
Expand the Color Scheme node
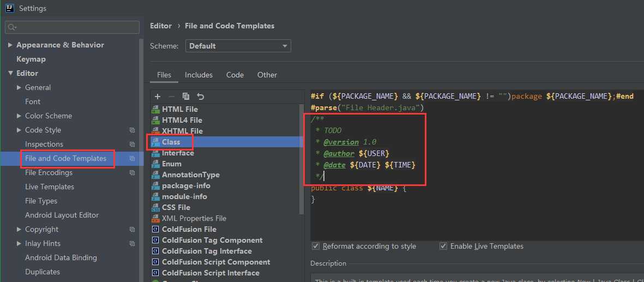tap(19, 116)
